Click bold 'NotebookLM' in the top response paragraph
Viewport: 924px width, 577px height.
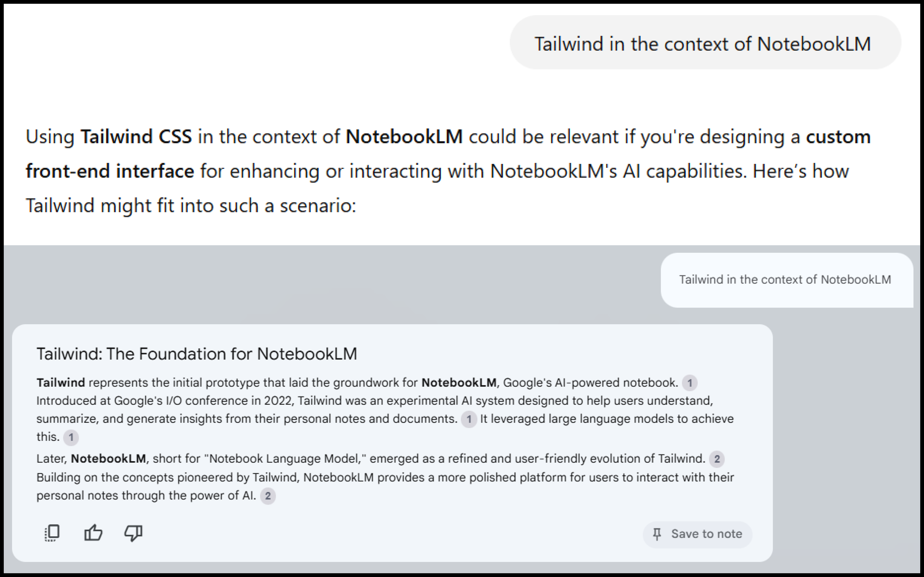[404, 136]
